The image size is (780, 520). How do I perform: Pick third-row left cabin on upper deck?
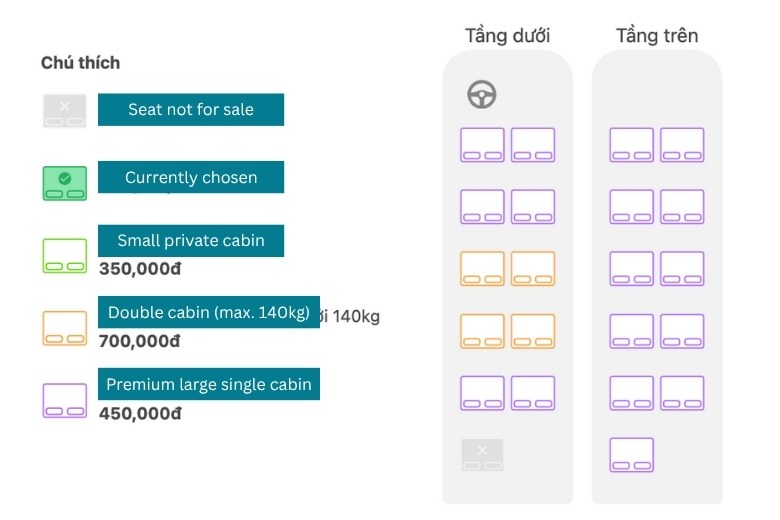631,269
